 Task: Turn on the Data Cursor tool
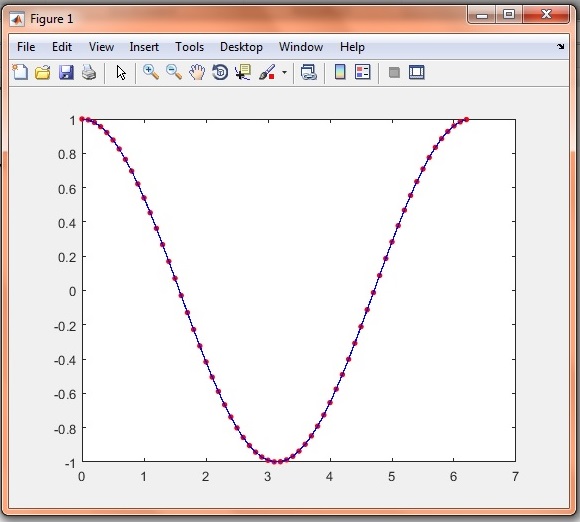click(x=243, y=72)
